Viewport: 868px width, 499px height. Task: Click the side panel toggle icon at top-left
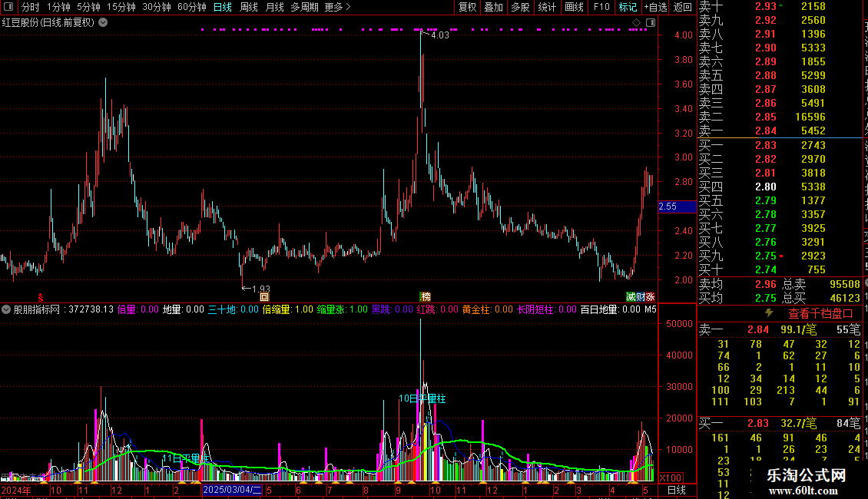click(x=8, y=7)
